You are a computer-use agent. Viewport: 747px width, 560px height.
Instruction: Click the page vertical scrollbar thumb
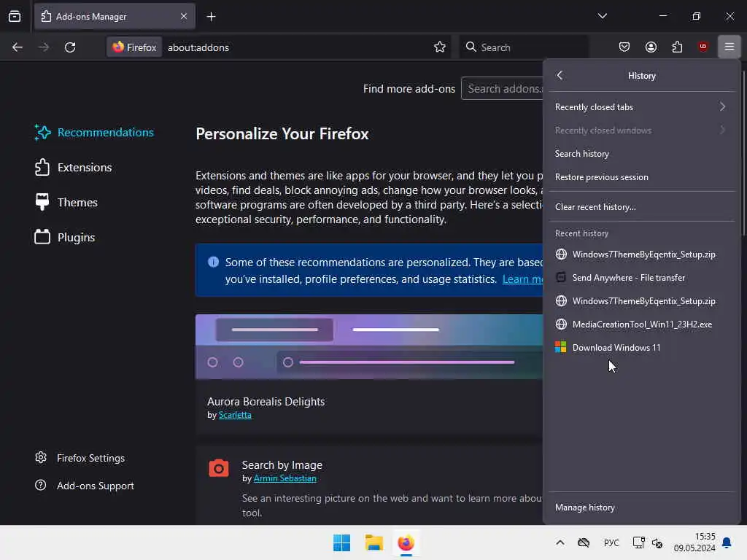coord(743,152)
